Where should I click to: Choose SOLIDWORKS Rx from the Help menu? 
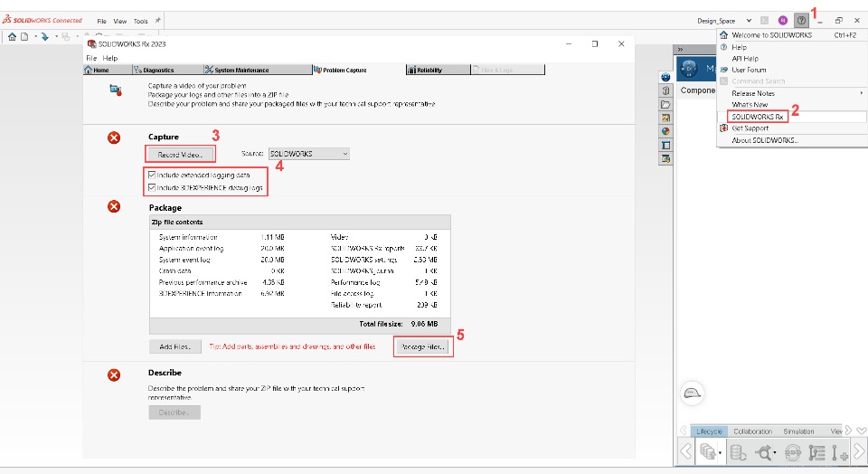(792, 117)
